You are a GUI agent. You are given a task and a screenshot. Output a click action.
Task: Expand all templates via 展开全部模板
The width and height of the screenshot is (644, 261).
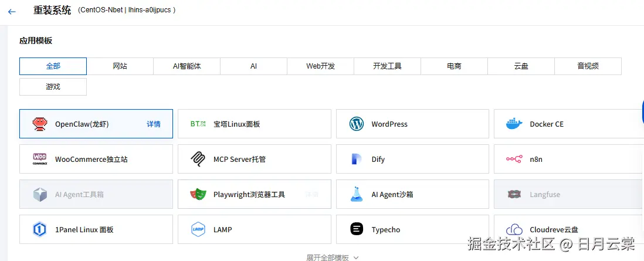click(x=333, y=257)
